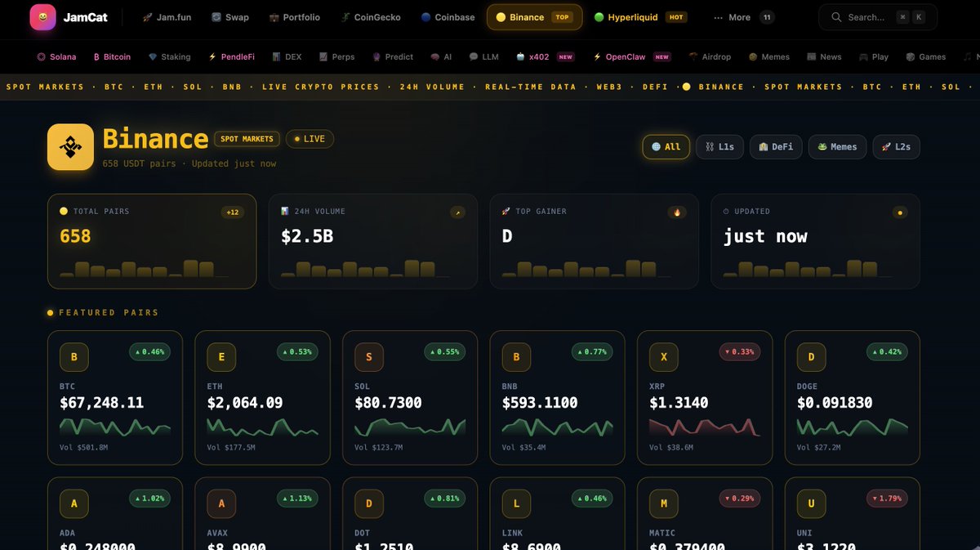Open the LLM category link

[x=483, y=57]
